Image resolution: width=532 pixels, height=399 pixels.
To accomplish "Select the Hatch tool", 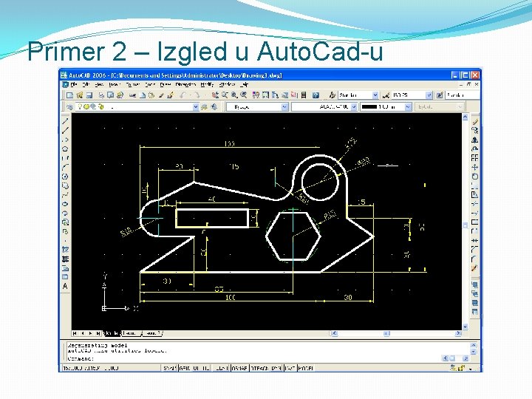I will [65, 250].
